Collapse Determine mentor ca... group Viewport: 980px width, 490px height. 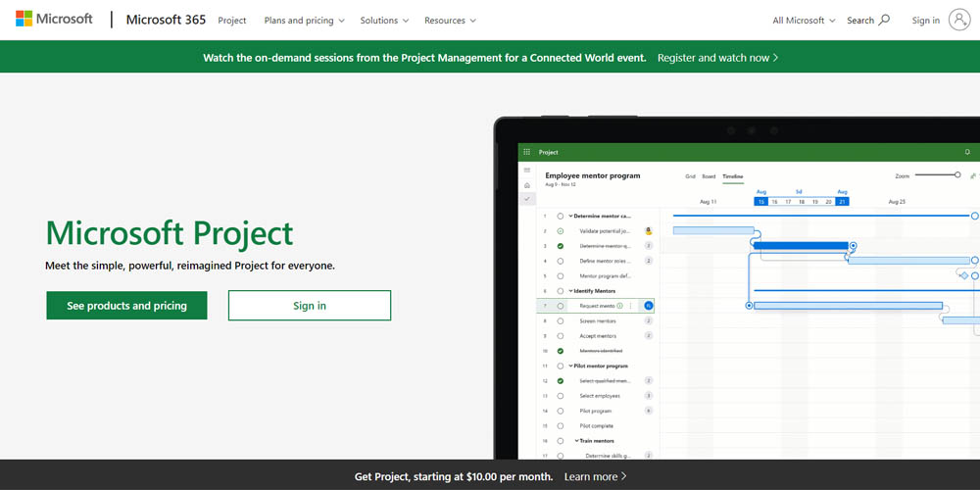pyautogui.click(x=570, y=217)
